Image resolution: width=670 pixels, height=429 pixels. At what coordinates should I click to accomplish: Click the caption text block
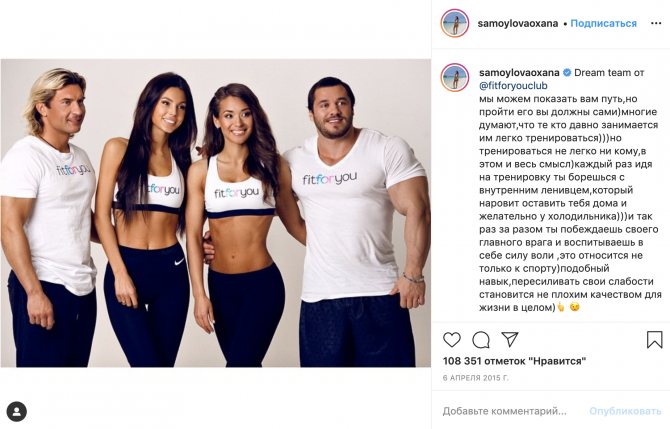point(570,190)
